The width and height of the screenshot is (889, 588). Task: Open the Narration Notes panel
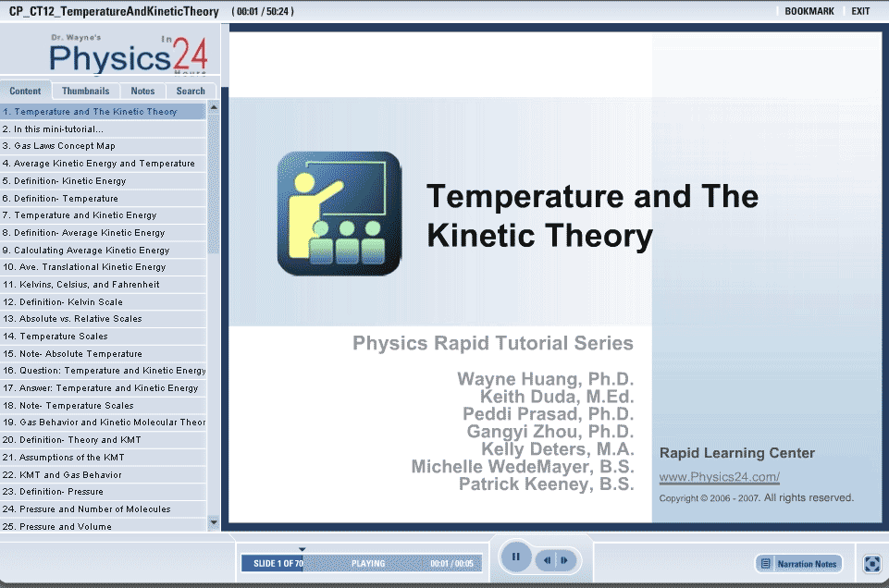click(x=799, y=563)
